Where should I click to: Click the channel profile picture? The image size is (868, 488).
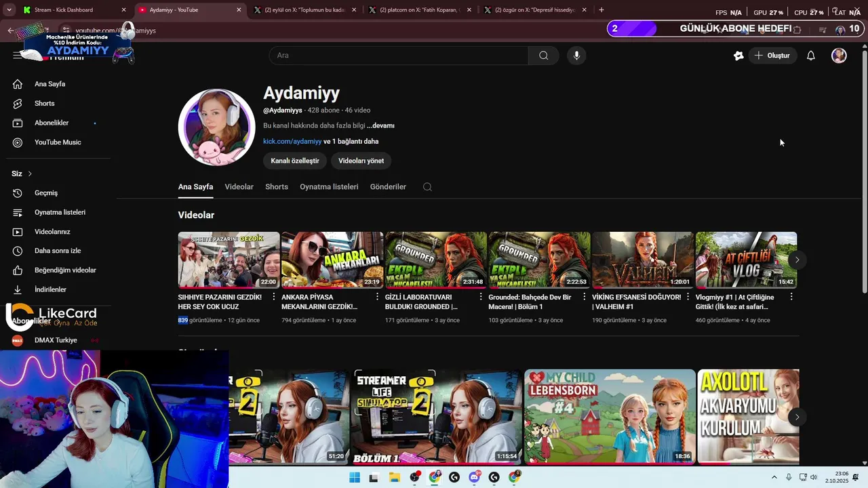coord(217,127)
